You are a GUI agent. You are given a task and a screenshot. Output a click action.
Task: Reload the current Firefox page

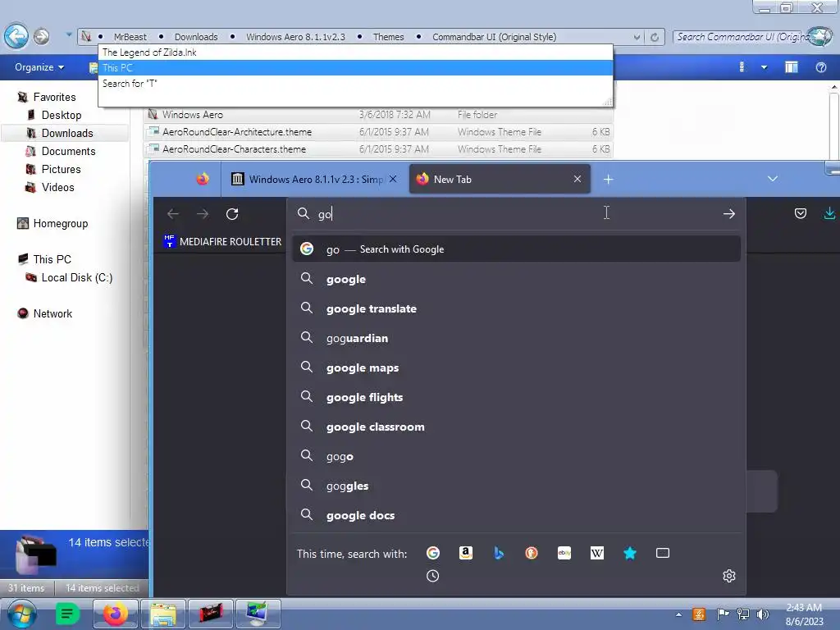click(x=232, y=214)
